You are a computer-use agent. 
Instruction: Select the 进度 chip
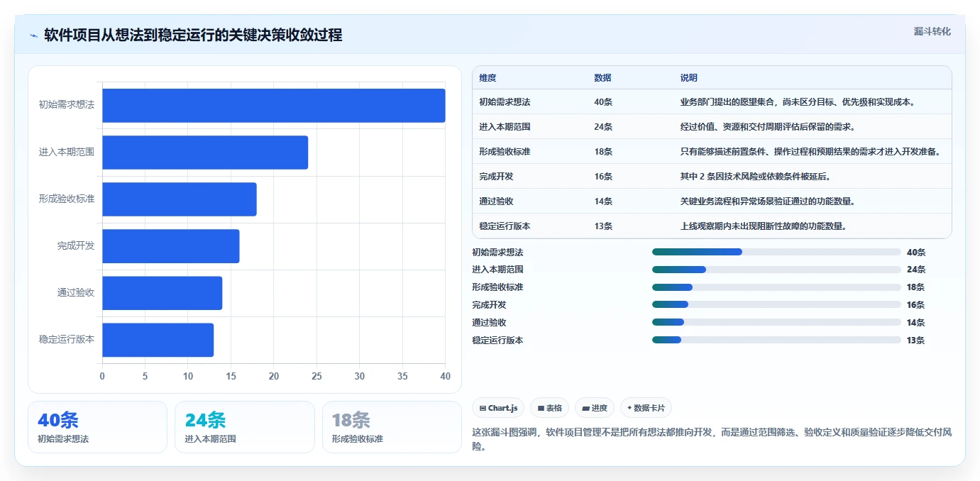tap(595, 408)
